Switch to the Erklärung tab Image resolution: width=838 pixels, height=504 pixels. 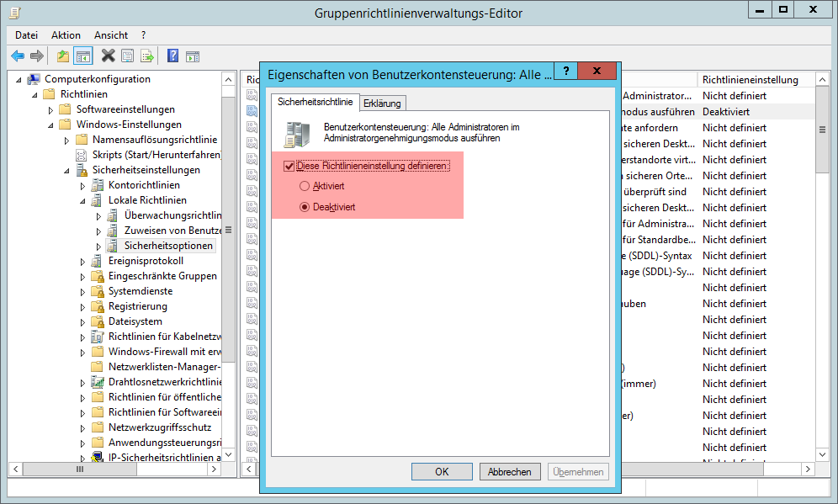coord(382,103)
